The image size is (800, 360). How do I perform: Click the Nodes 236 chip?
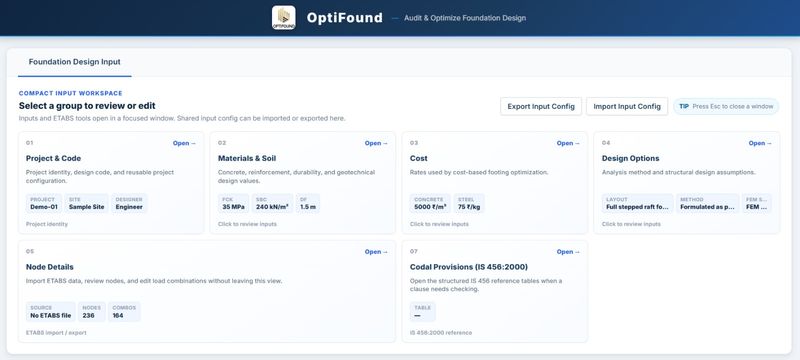click(92, 312)
